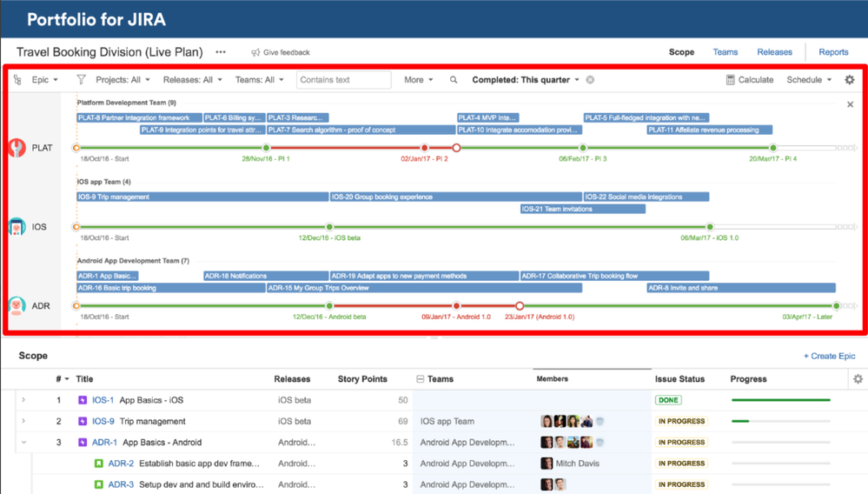Open the More filters dropdown
The height and width of the screenshot is (494, 868).
click(419, 80)
